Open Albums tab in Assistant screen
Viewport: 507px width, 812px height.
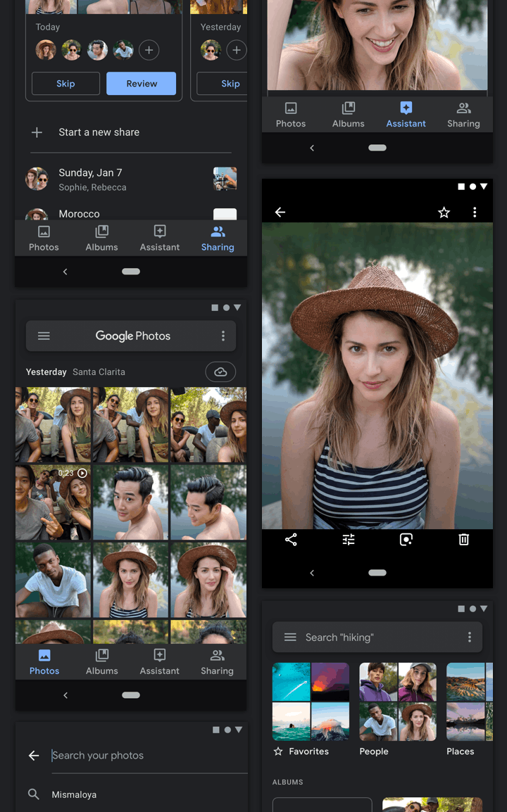point(349,115)
